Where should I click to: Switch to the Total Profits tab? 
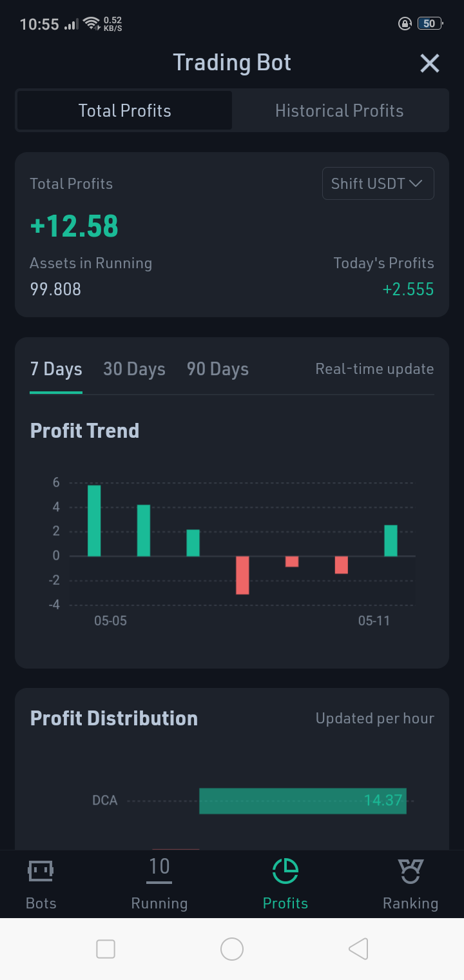click(x=124, y=111)
